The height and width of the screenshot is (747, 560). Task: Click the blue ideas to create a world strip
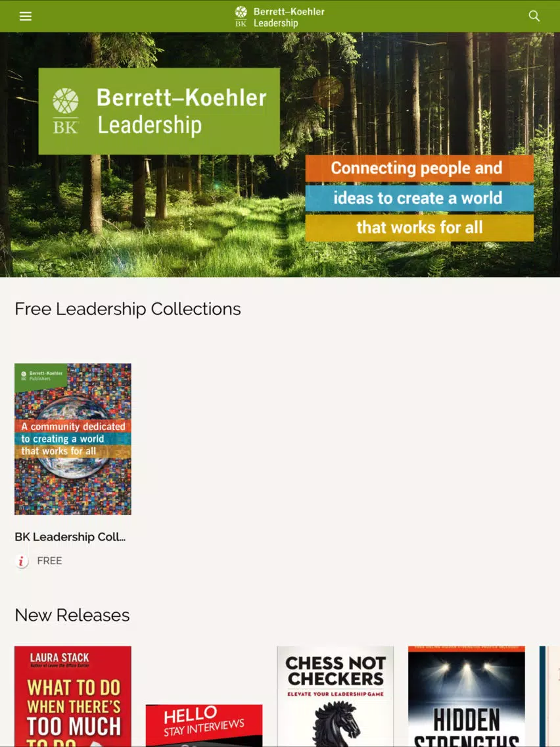tap(419, 198)
